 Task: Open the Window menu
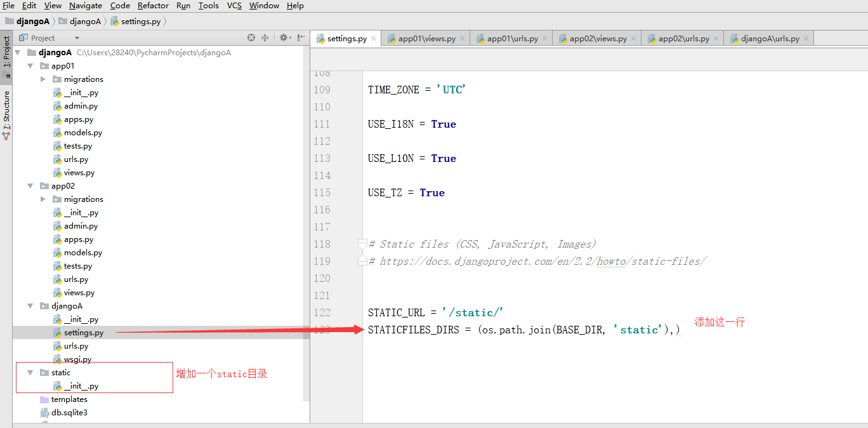coord(264,6)
